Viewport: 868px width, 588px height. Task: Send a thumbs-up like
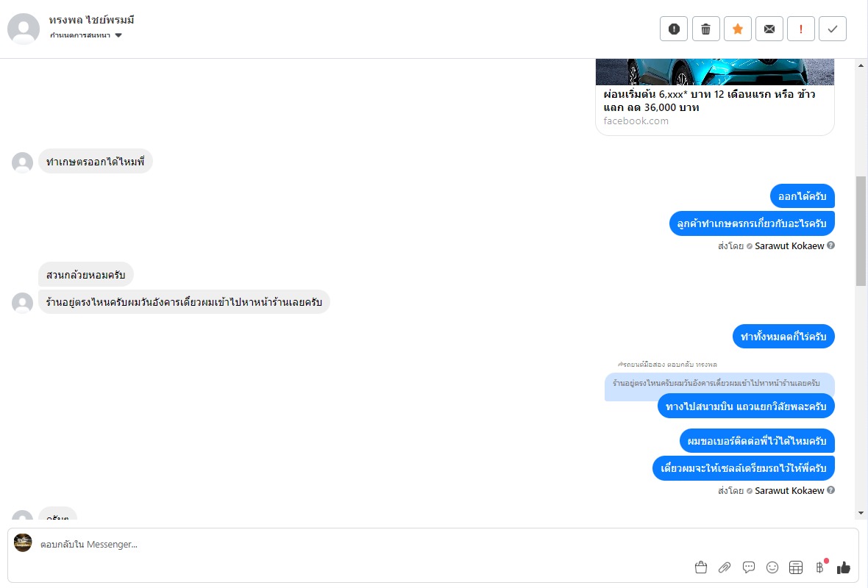[x=843, y=567]
